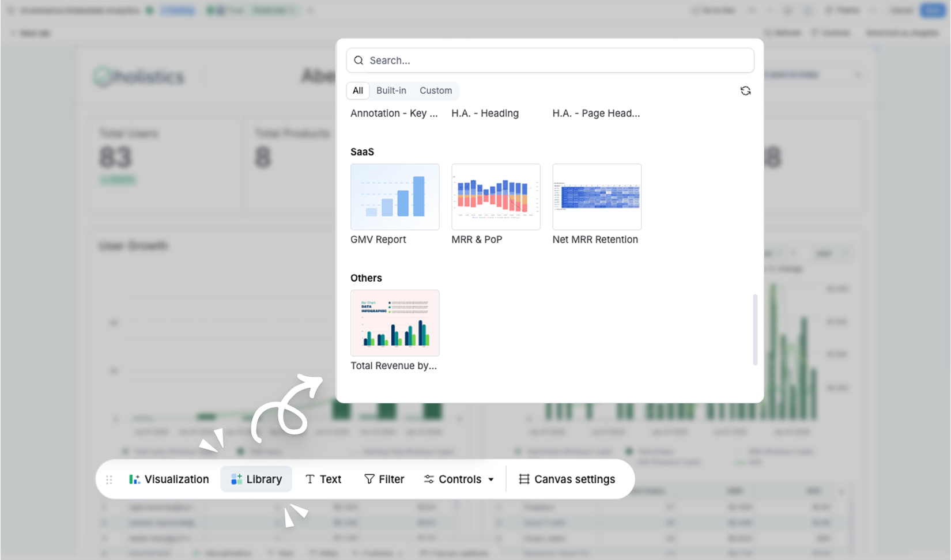Click the search magnifier icon
The image size is (951, 560).
pos(358,60)
